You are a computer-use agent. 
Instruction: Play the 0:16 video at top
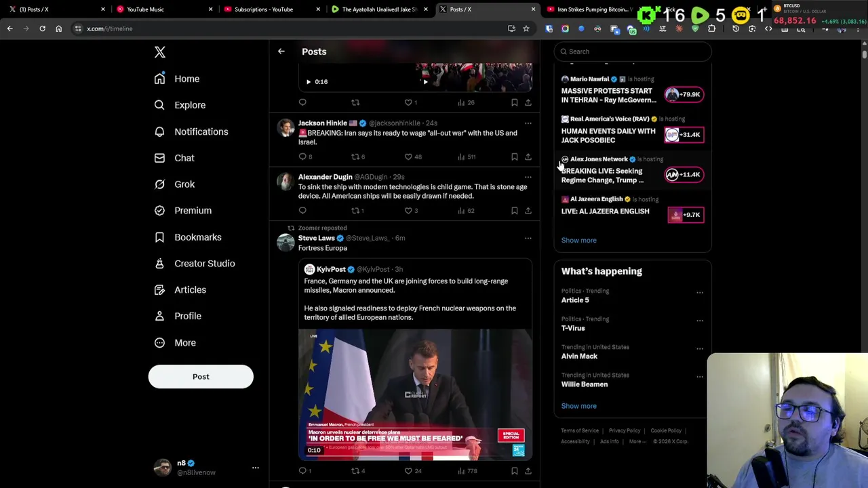[309, 82]
